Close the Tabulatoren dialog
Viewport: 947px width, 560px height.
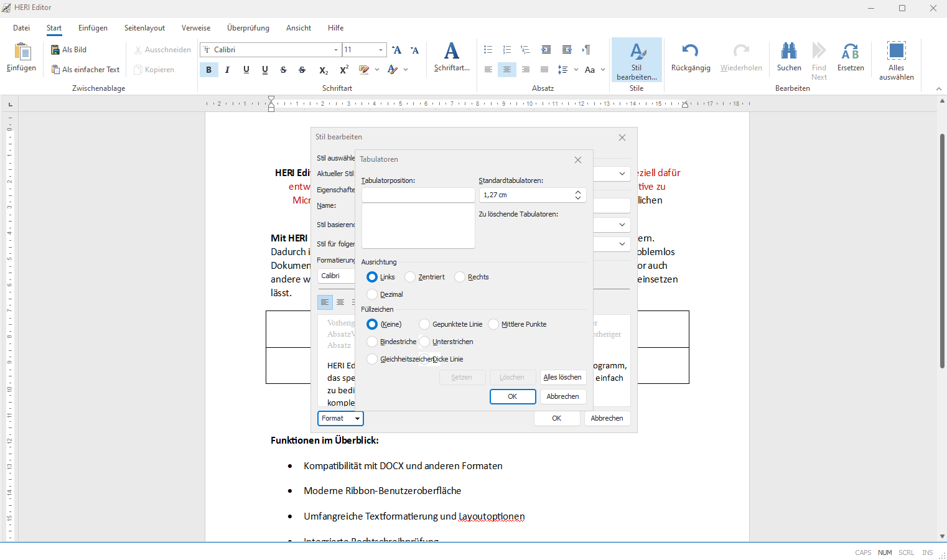pyautogui.click(x=578, y=160)
